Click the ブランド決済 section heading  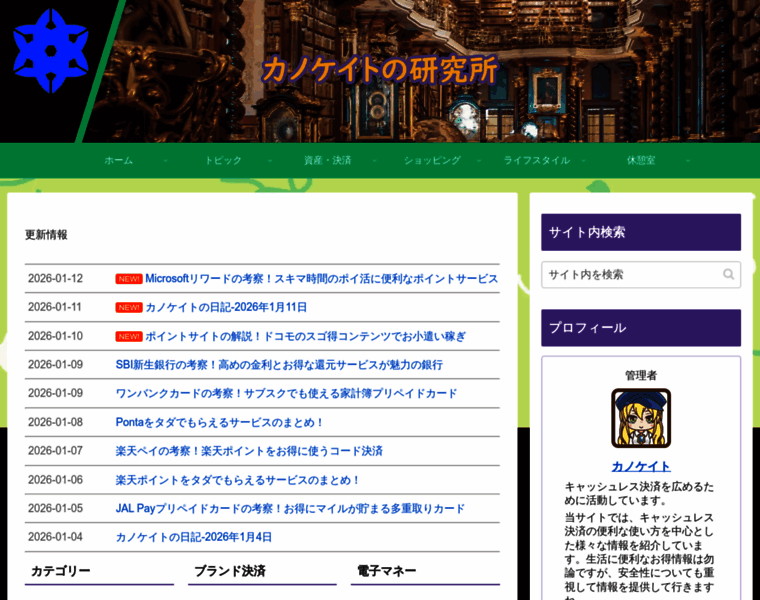pos(230,571)
